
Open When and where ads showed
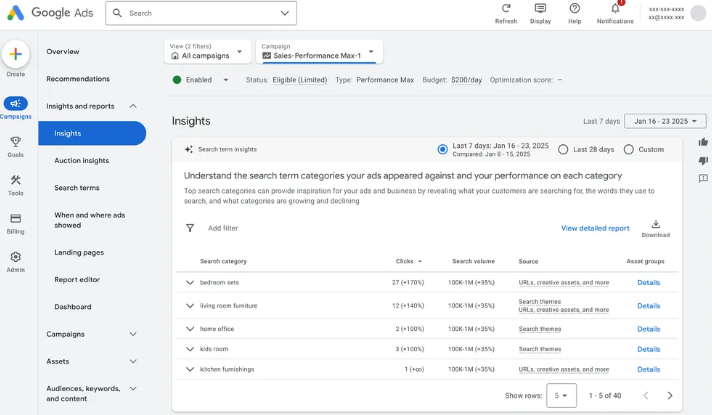pyautogui.click(x=89, y=220)
